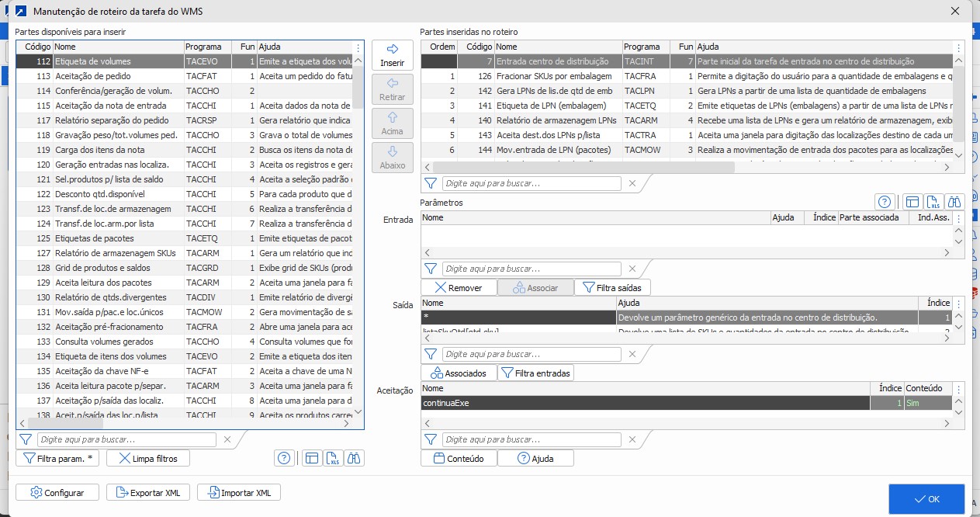Image resolution: width=980 pixels, height=517 pixels.
Task: Open binoculars search below available parts list
Action: pos(354,458)
